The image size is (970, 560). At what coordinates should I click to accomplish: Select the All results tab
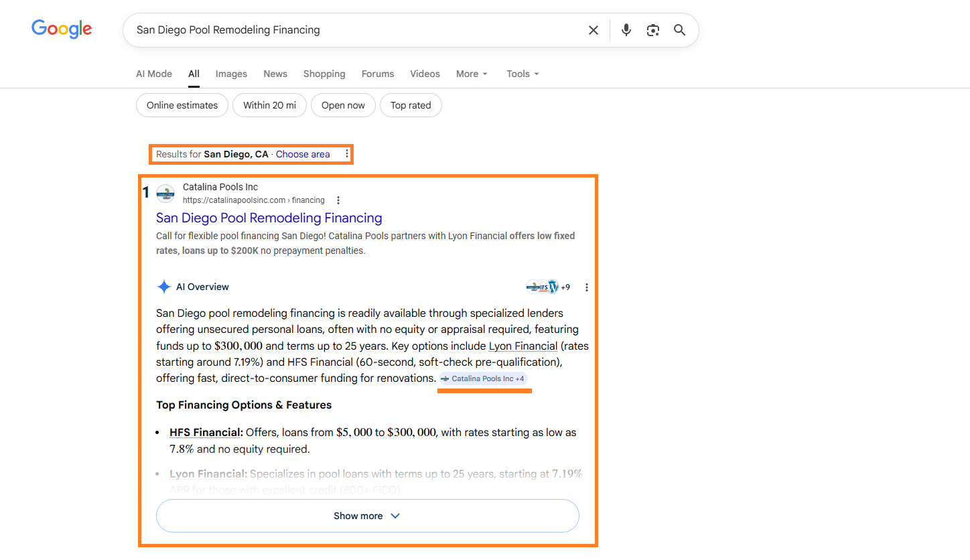click(x=194, y=74)
